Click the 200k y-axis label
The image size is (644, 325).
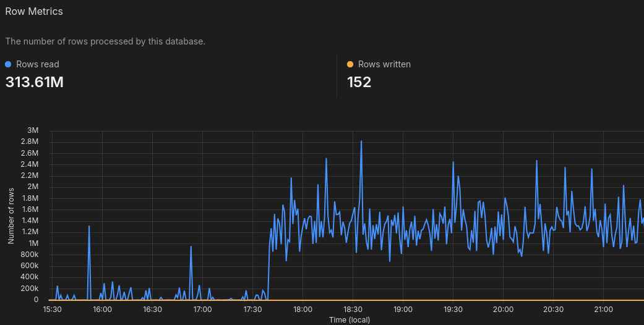point(30,288)
